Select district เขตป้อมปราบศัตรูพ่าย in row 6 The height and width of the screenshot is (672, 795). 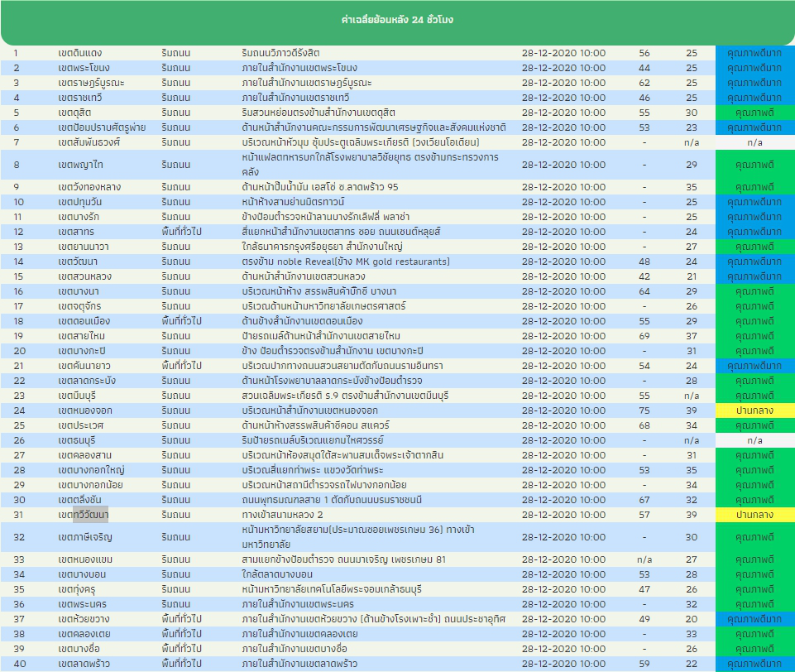pos(102,127)
